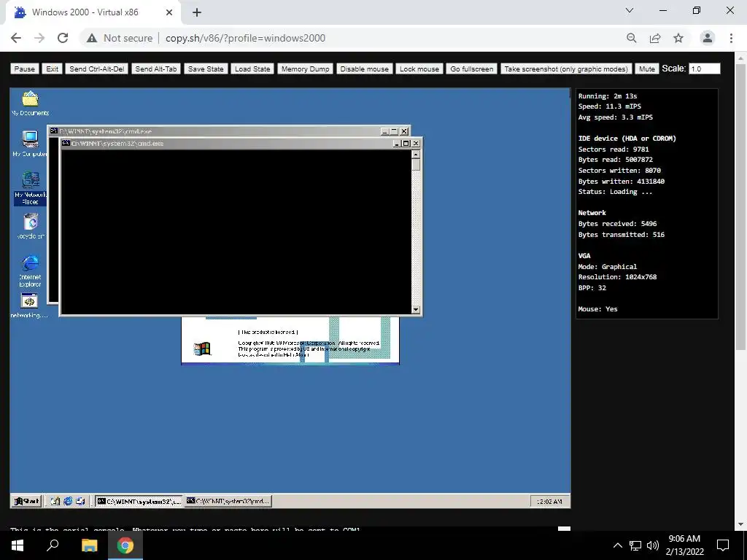
Task: Click Show Desktop quick launch icon
Action: pyautogui.click(x=55, y=501)
